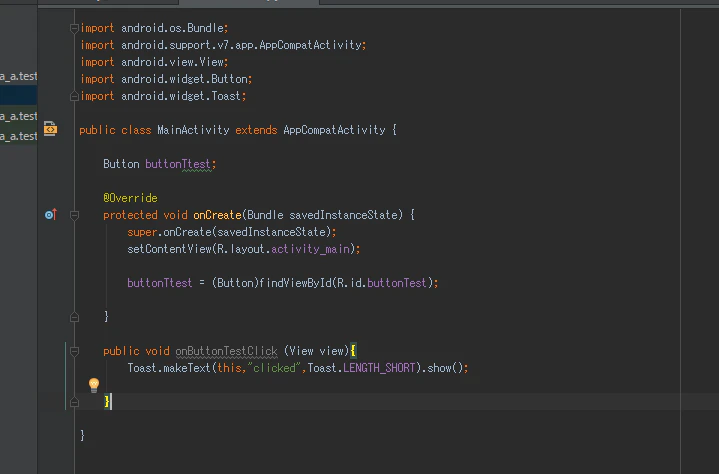Click the 'MainActivity' class name
This screenshot has width=719, height=474.
(x=193, y=130)
